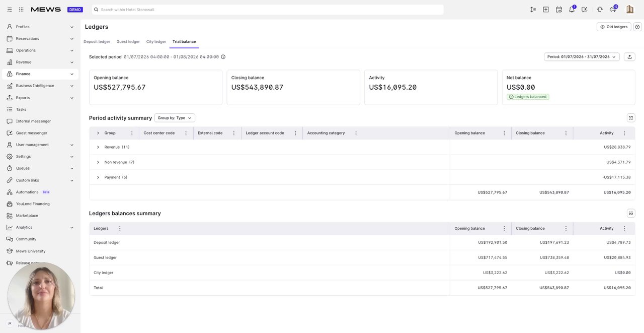The height and width of the screenshot is (333, 644).
Task: Expand Business Intelligence sidebar section
Action: pyautogui.click(x=40, y=86)
